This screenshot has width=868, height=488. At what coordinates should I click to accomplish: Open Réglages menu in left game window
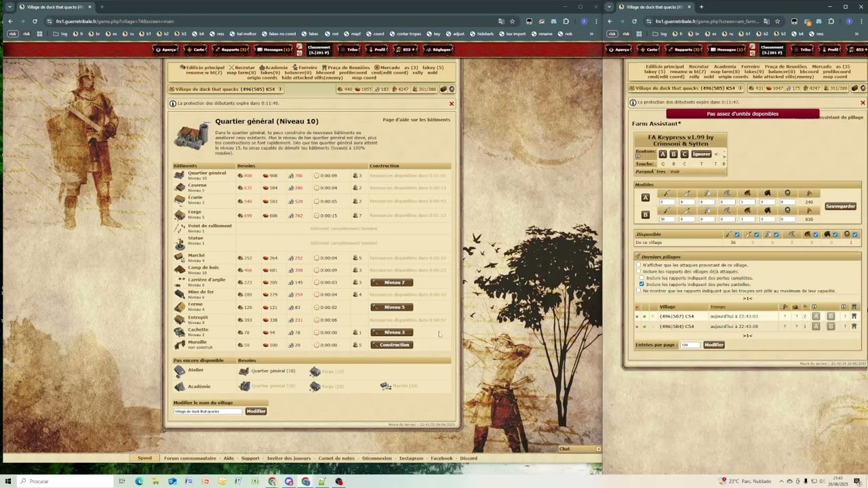pos(438,49)
